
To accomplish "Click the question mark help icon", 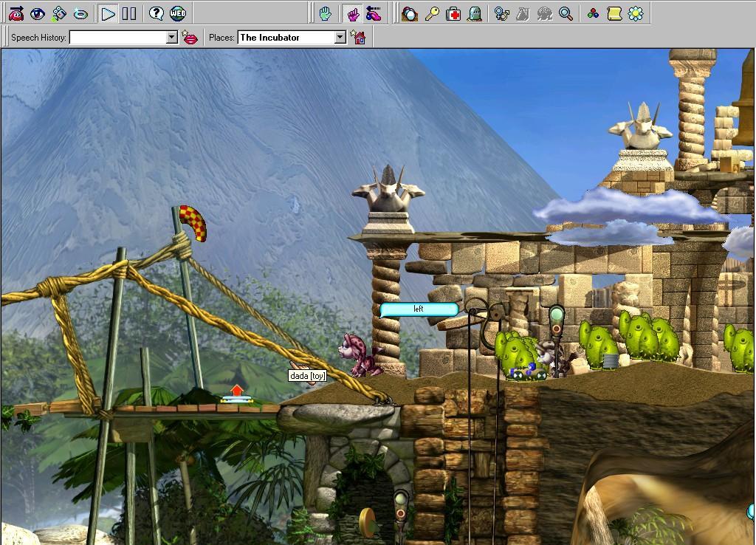I will tap(156, 13).
